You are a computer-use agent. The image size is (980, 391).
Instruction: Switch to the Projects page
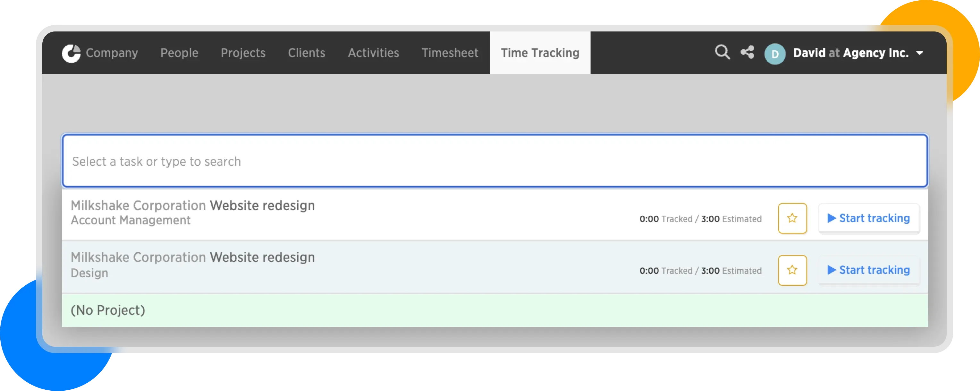[x=243, y=53]
